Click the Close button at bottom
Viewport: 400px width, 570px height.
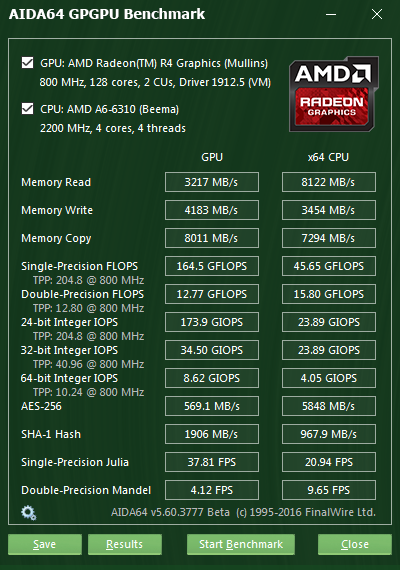(355, 544)
